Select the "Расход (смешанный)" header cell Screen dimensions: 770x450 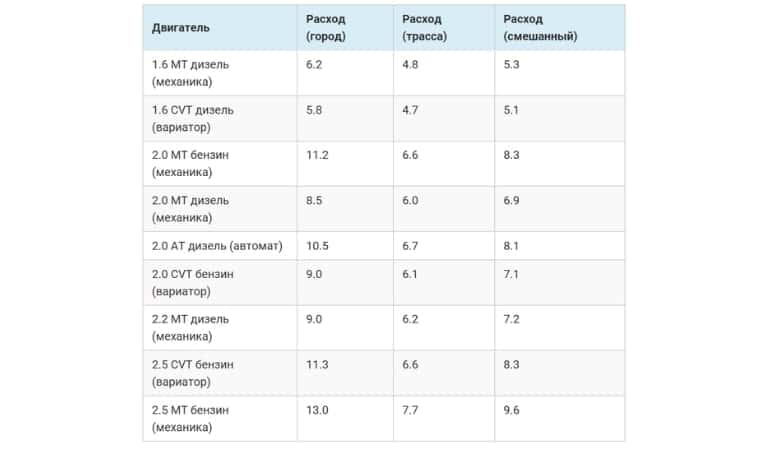click(x=540, y=28)
